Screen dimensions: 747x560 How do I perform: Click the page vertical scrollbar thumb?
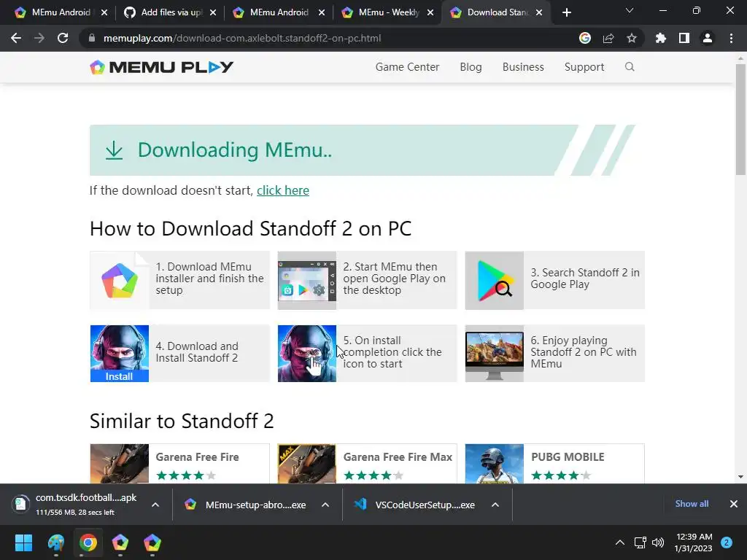point(740,119)
